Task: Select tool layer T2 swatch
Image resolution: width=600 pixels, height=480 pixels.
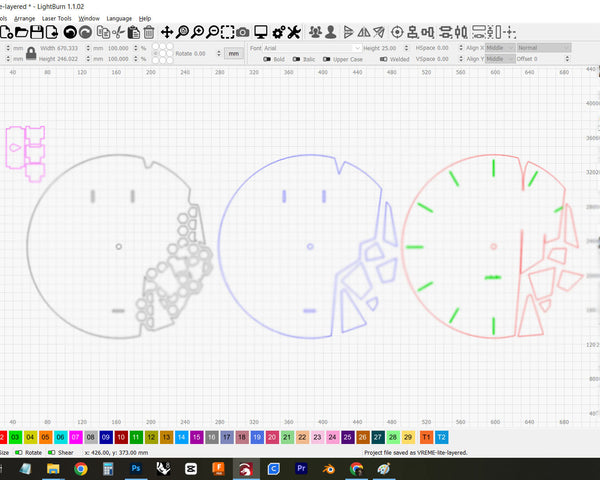Action: tap(441, 437)
